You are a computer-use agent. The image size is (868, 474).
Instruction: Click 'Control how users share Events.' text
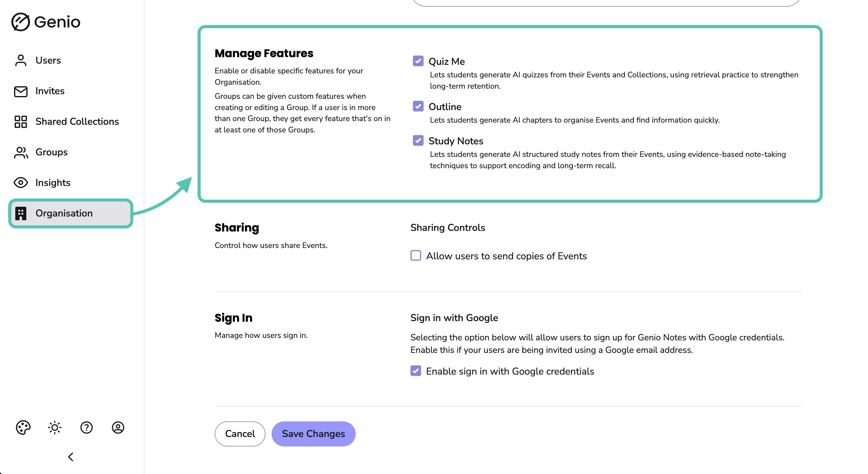pyautogui.click(x=271, y=245)
